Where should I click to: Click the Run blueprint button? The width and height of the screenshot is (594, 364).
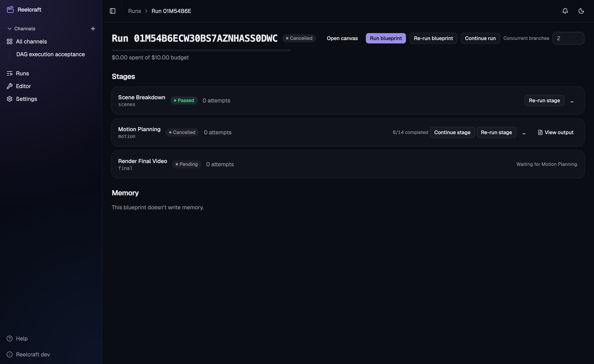click(386, 38)
